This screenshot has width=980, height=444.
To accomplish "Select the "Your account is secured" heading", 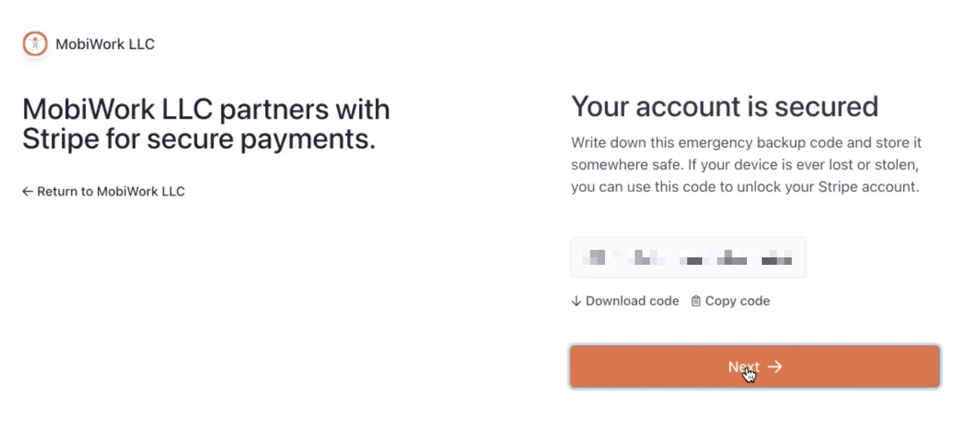I will coord(725,107).
